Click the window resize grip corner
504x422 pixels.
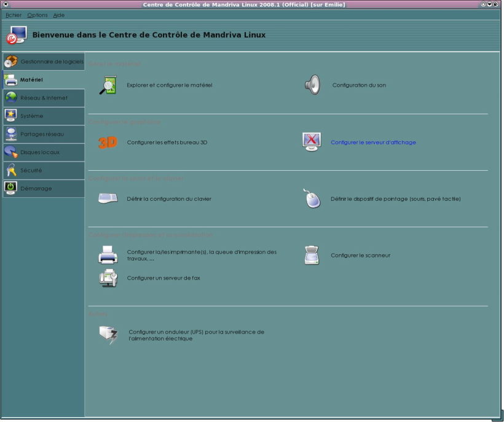pyautogui.click(x=498, y=415)
